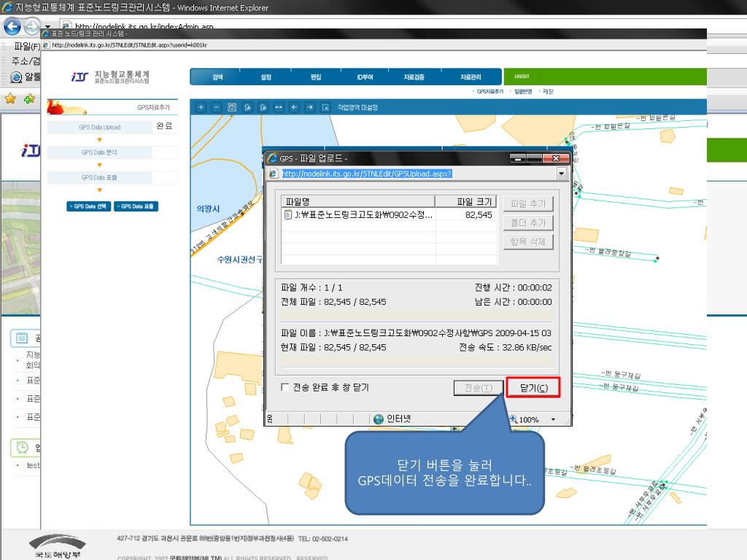Click the 전송(T) button
The height and width of the screenshot is (560, 747).
click(479, 388)
